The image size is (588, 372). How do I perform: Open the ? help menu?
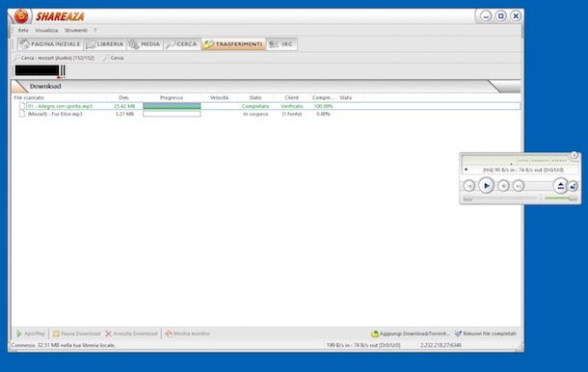pos(95,31)
